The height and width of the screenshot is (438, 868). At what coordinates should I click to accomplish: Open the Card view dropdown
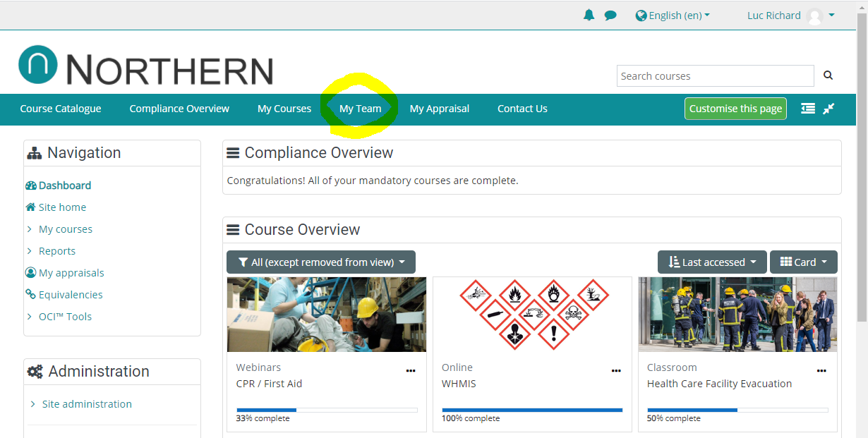coord(803,262)
